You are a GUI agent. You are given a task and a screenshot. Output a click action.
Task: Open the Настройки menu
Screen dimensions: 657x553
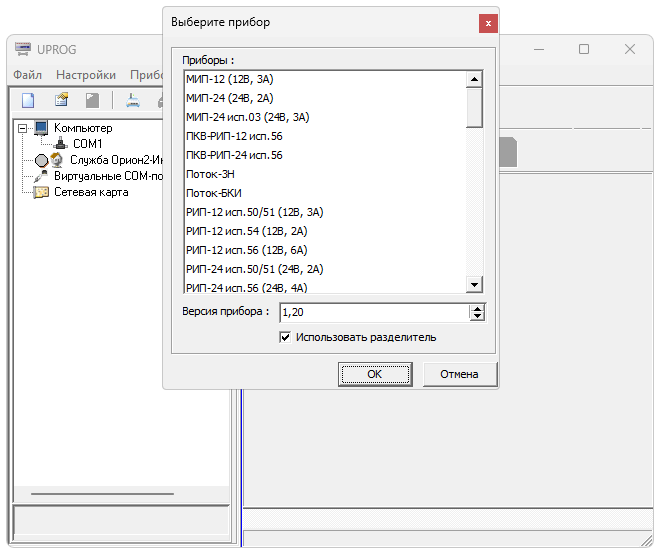coord(86,75)
